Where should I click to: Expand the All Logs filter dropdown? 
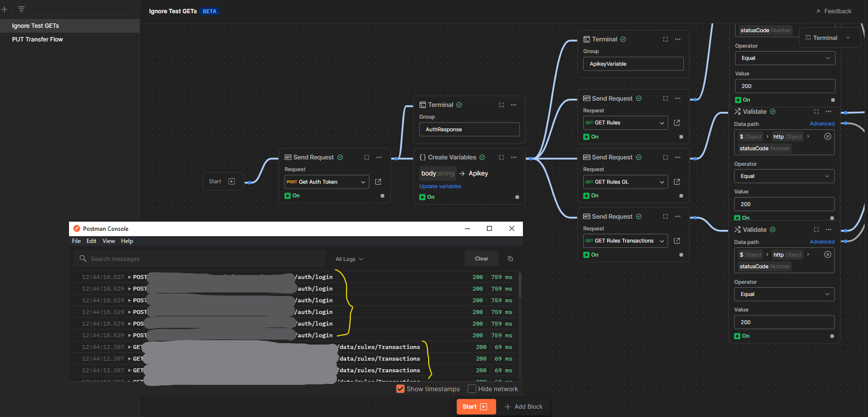(349, 259)
